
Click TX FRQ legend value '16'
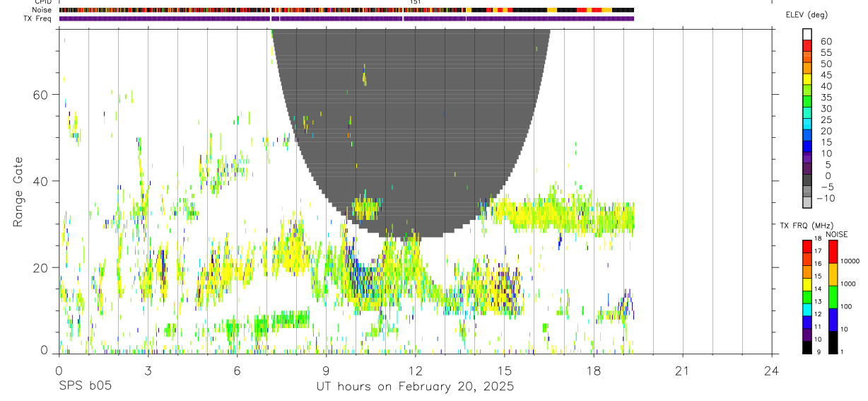tap(817, 264)
